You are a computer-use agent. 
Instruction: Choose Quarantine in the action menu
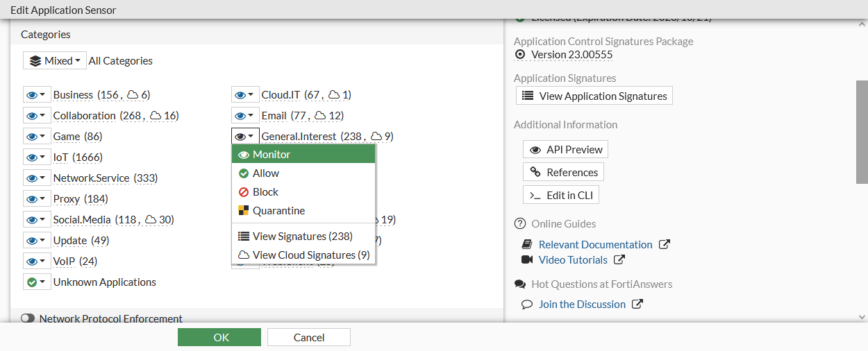(278, 211)
